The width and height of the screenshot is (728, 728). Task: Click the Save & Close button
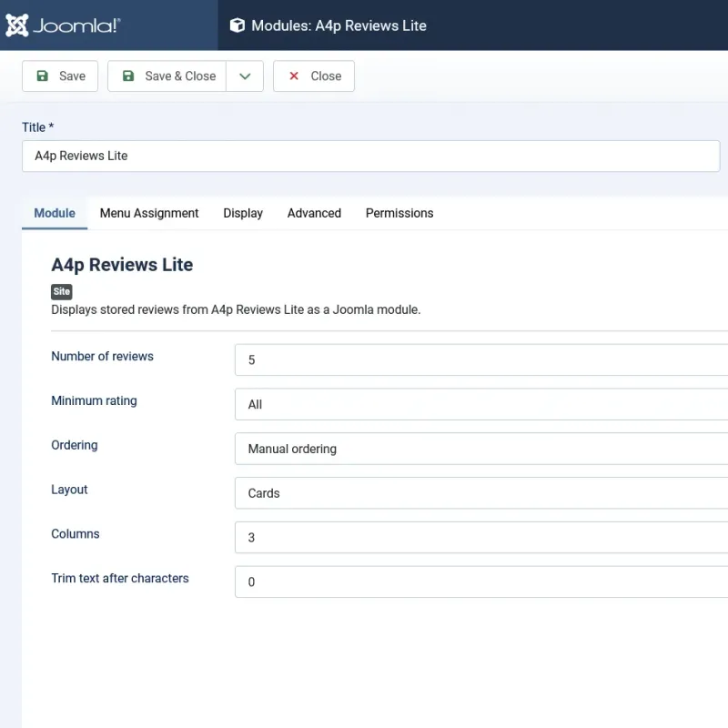coord(167,76)
